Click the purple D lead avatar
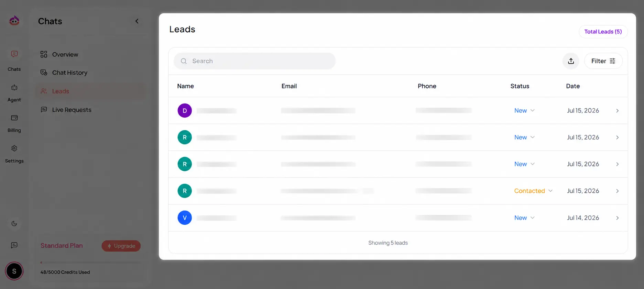This screenshot has height=289, width=644. (x=185, y=110)
